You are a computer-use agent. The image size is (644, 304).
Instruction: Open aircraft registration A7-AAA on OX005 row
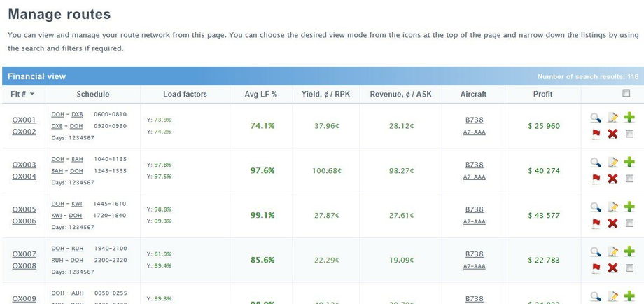474,222
